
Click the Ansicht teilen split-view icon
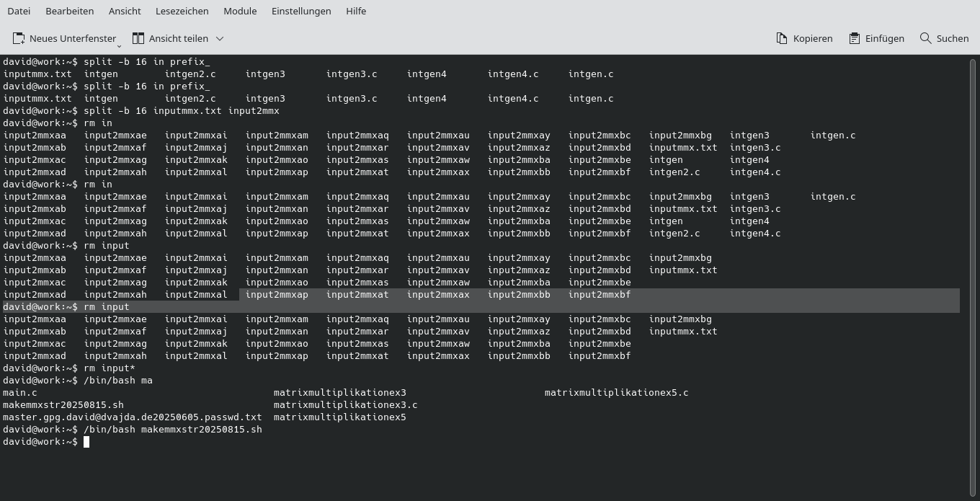coord(138,37)
